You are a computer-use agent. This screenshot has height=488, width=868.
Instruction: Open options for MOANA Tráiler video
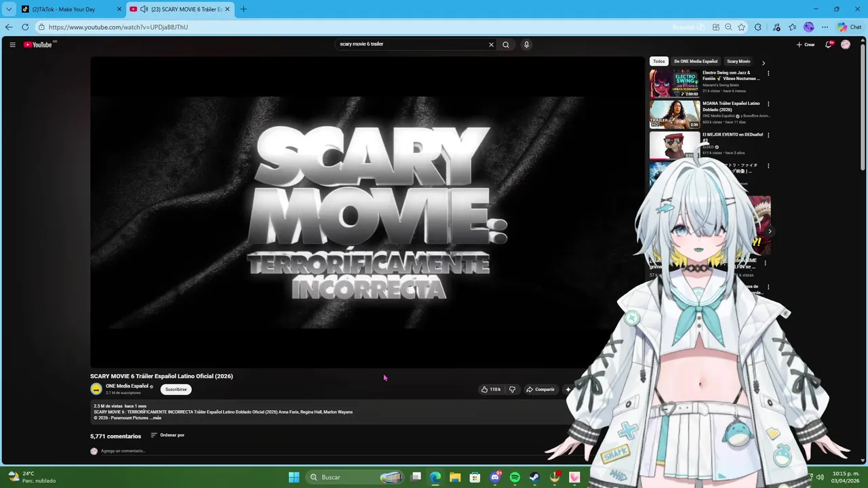click(x=768, y=104)
